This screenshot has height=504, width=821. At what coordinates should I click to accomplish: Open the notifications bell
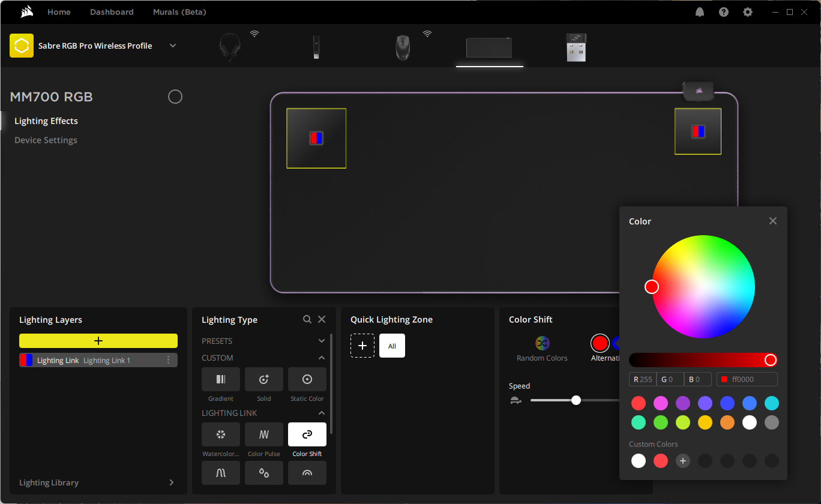pyautogui.click(x=700, y=12)
